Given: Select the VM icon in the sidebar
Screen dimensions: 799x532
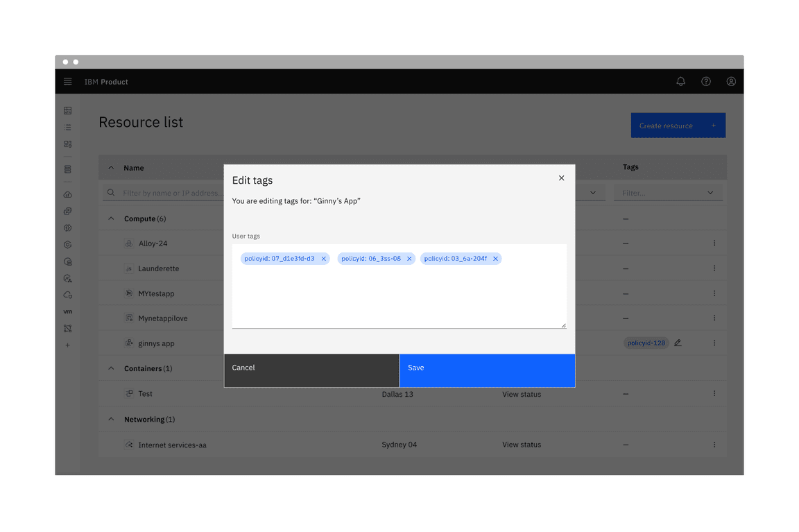Looking at the screenshot, I should point(67,311).
